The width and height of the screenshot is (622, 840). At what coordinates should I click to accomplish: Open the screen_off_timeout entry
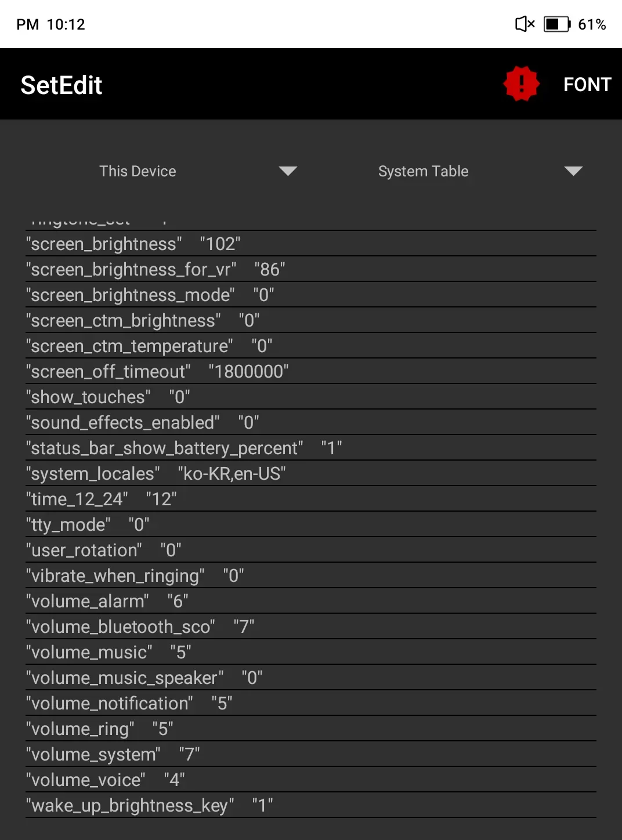coord(311,371)
